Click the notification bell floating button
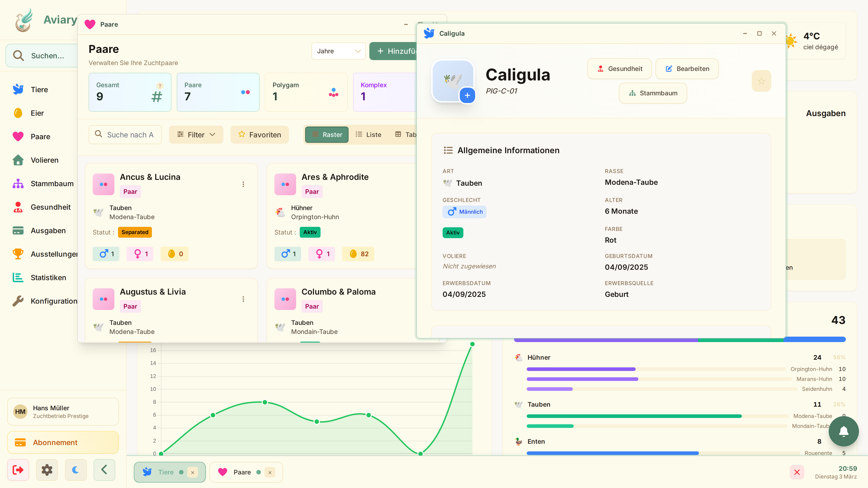The width and height of the screenshot is (868, 488). click(x=843, y=431)
